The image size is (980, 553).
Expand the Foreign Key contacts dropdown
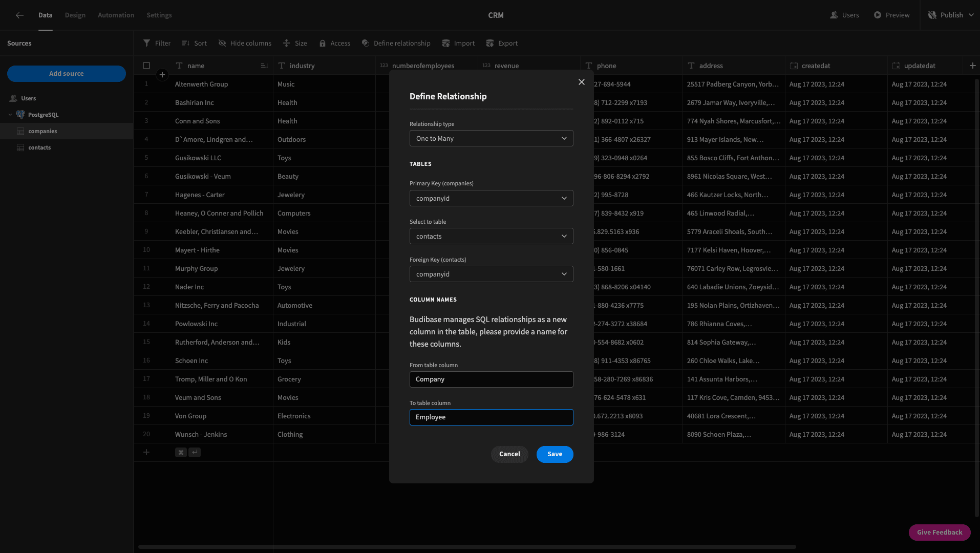491,274
